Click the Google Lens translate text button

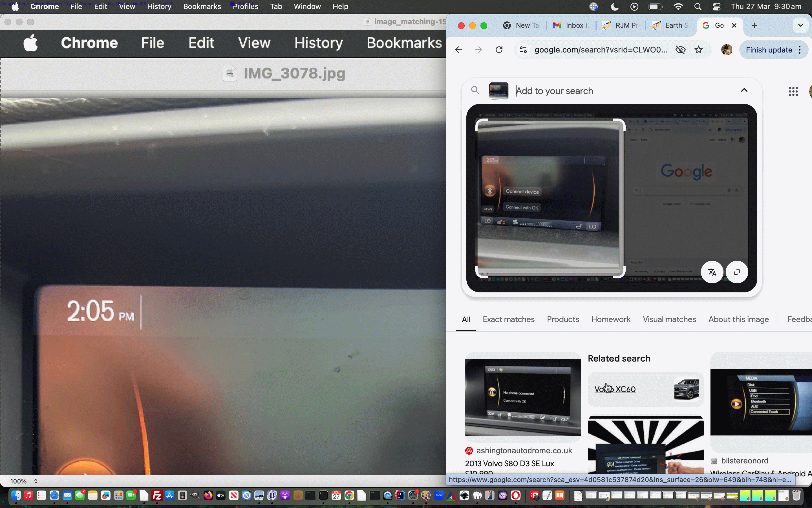(x=712, y=272)
